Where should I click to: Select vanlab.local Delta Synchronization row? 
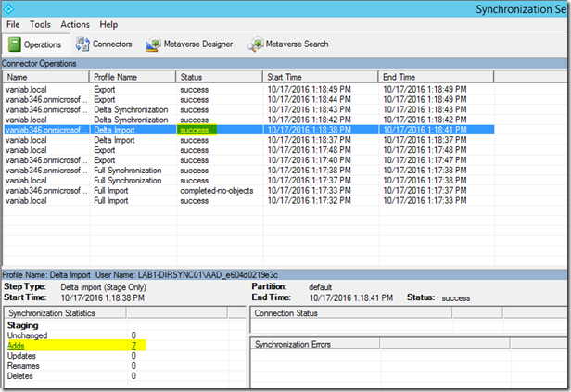click(249, 120)
